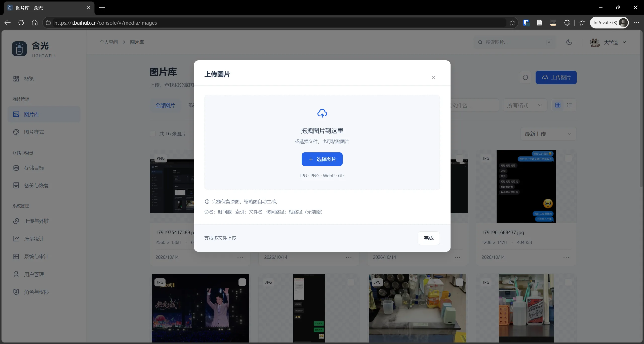
Task: Click the 选择图片 button
Action: pyautogui.click(x=322, y=159)
